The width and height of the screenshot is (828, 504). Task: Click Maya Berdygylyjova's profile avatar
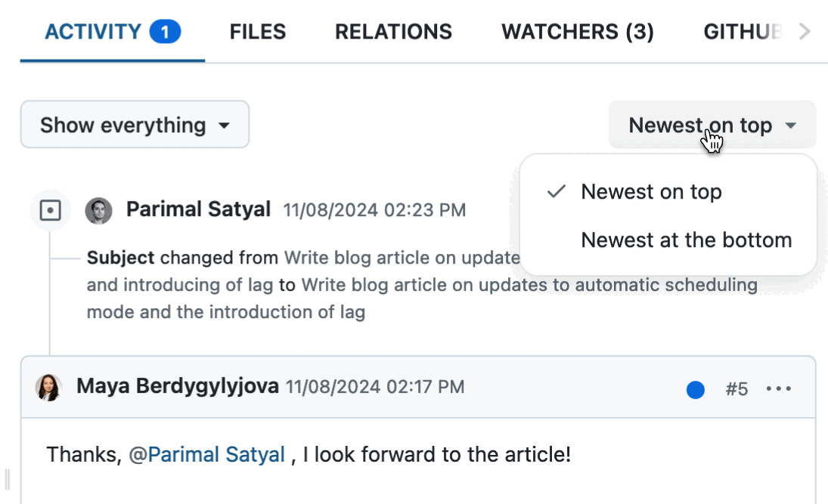pos(49,386)
